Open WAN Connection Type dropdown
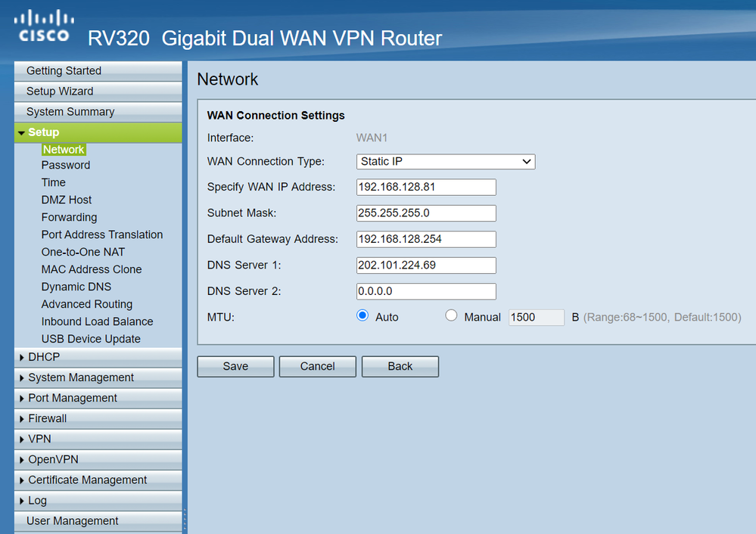 (446, 161)
